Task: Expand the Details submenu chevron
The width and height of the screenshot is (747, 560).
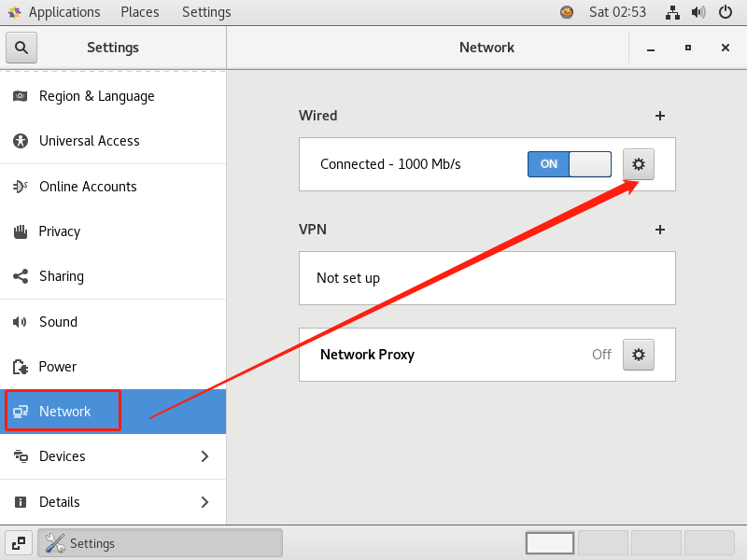Action: coord(204,502)
